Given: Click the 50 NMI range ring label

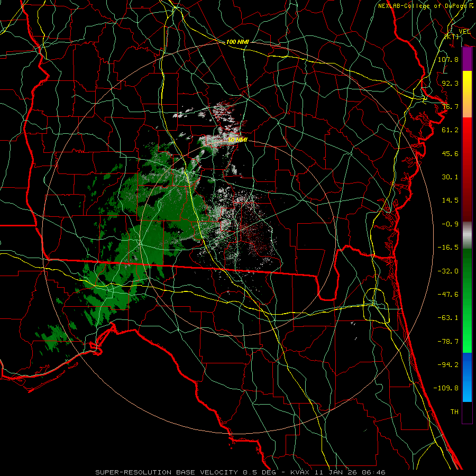Looking at the screenshot, I should click(237, 140).
